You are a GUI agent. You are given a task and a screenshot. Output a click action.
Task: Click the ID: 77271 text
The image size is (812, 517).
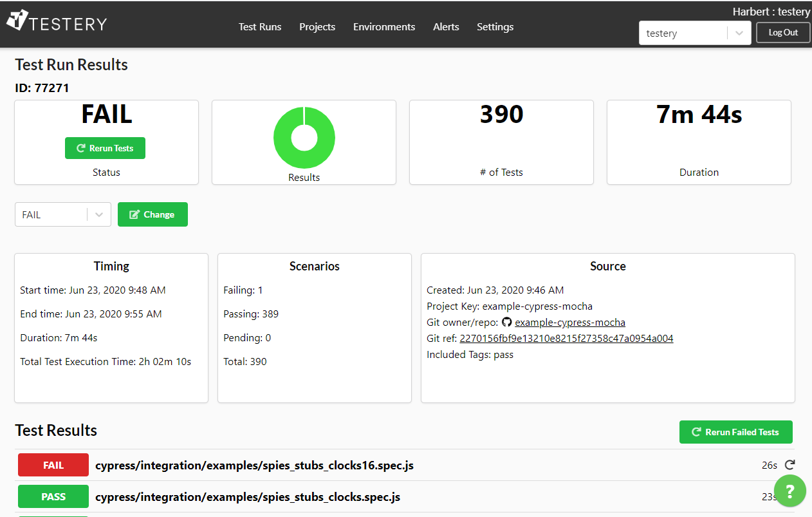pyautogui.click(x=42, y=88)
